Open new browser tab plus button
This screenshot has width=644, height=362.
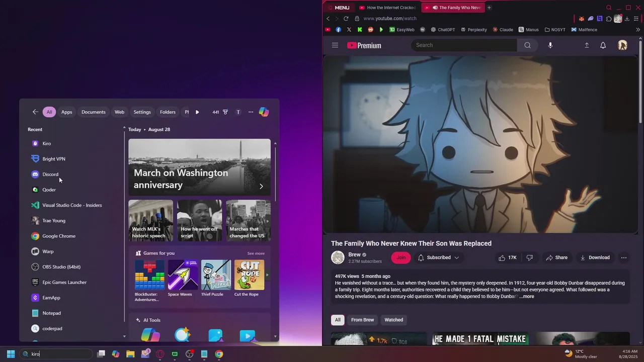[x=489, y=8]
